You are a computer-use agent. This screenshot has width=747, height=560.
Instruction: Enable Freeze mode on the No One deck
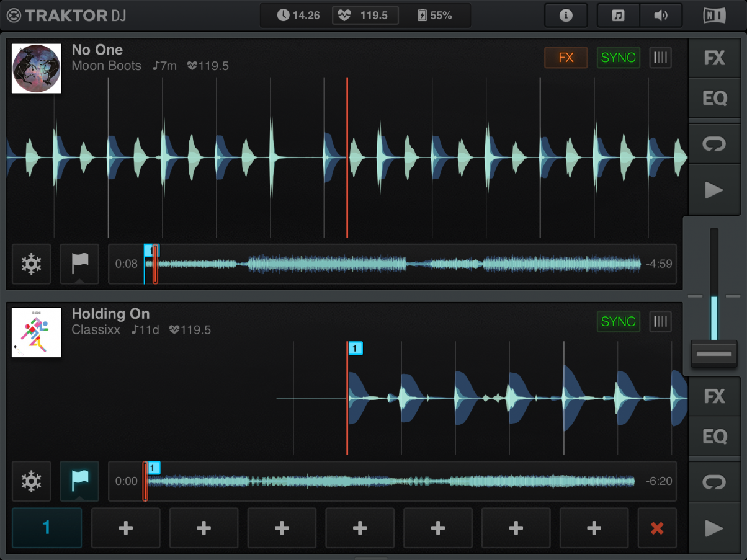coord(31,264)
